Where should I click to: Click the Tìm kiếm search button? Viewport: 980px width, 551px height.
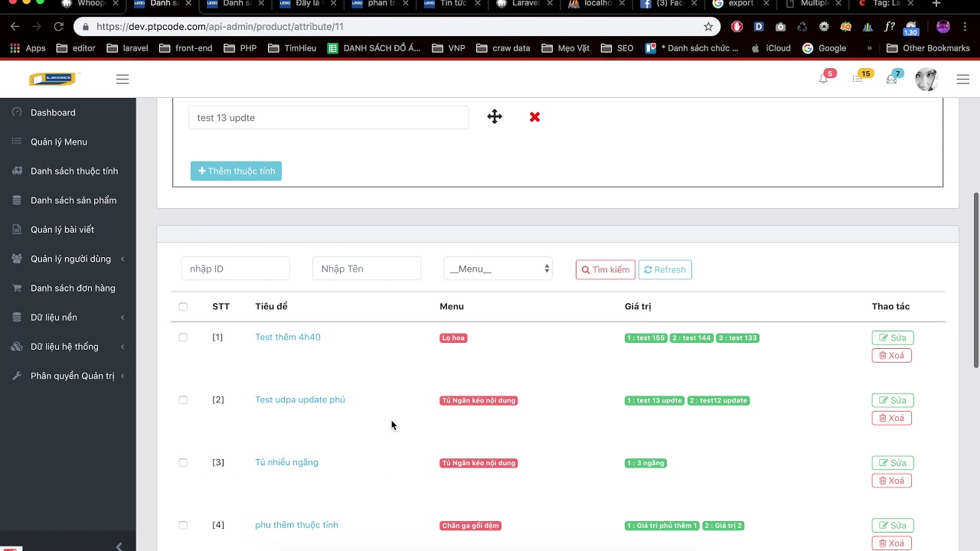coord(606,269)
